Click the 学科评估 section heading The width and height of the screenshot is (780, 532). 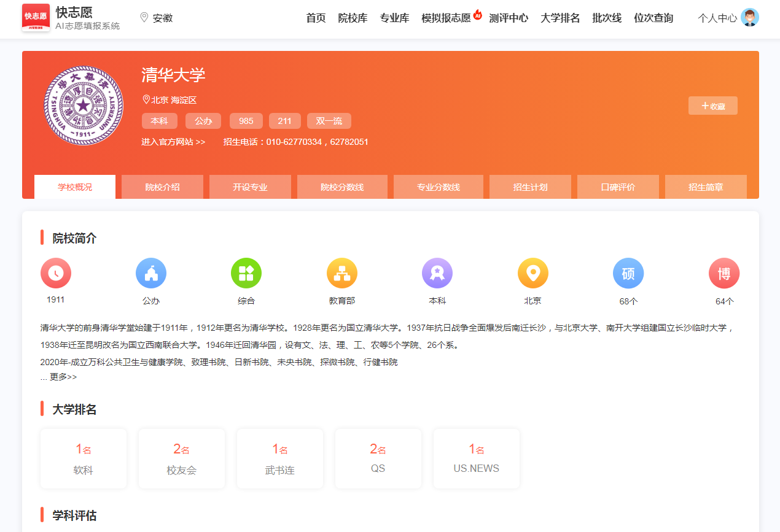click(74, 515)
